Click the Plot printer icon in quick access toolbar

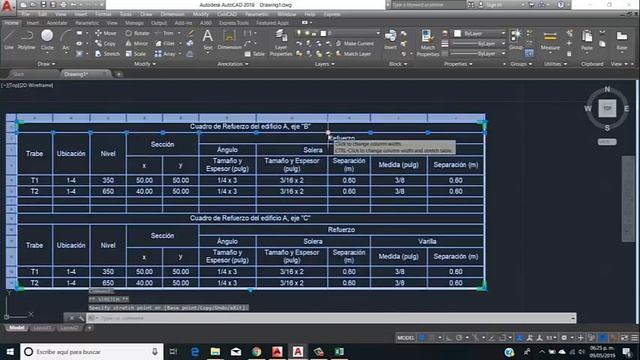click(64, 5)
